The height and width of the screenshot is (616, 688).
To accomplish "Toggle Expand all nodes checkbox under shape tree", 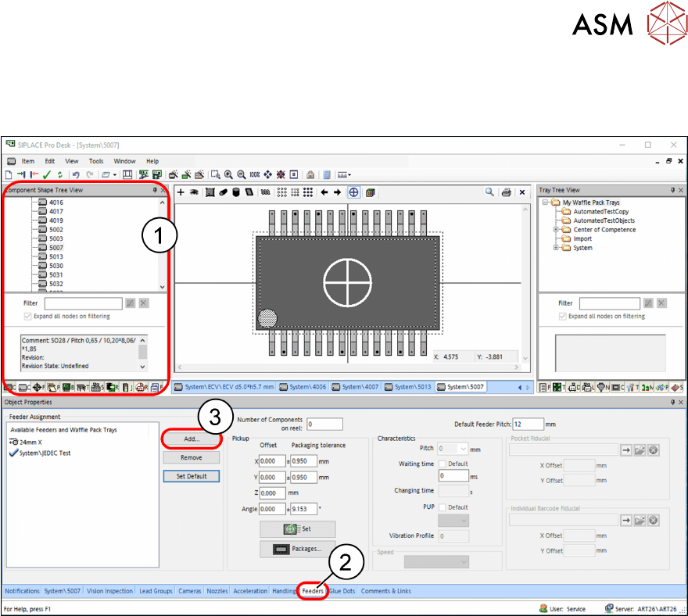I will 27,317.
